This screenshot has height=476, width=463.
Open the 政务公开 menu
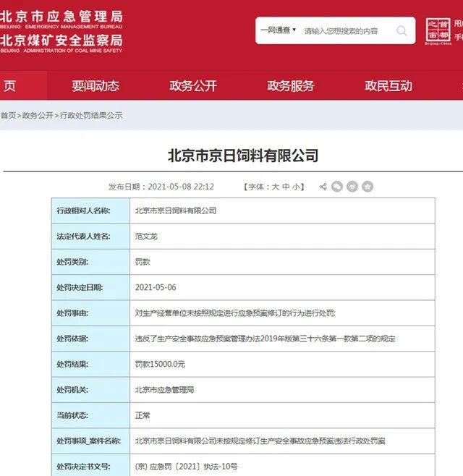tap(193, 86)
